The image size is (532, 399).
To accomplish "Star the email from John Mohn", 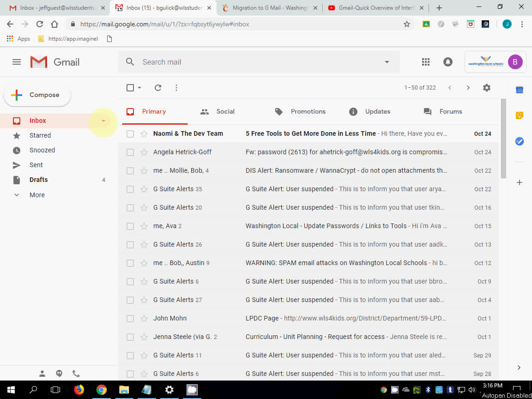I will [143, 318].
